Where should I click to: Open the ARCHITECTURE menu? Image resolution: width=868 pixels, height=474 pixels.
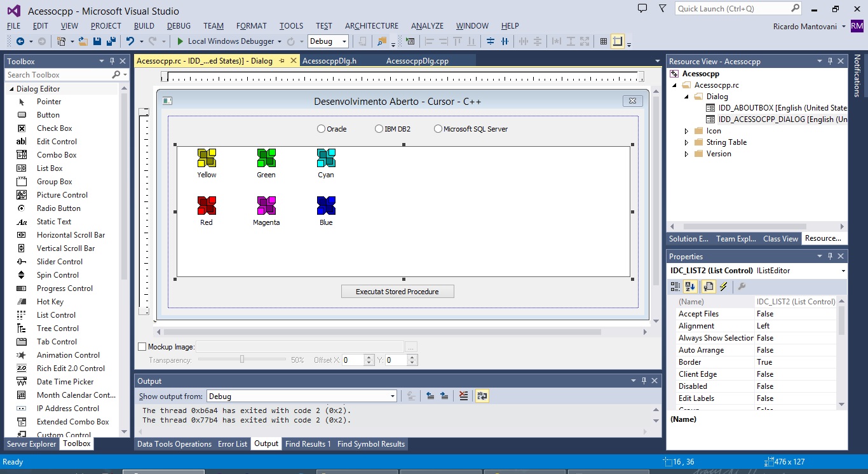coord(372,26)
